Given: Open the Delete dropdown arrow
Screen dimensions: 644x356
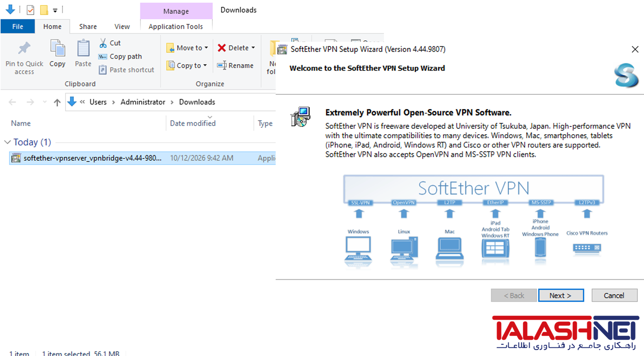Looking at the screenshot, I should coord(253,48).
